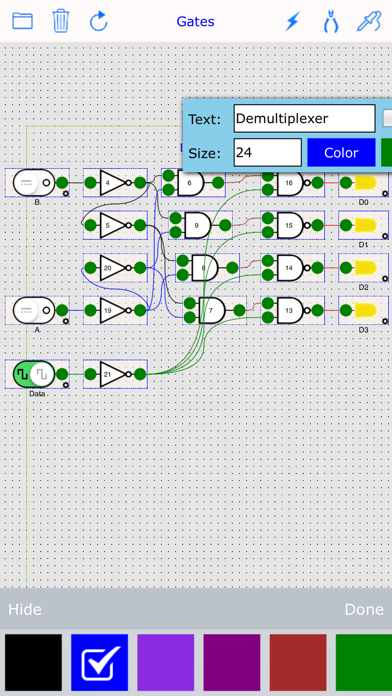Tap Hide to collapse color palette
This screenshot has height=696, width=392.
(25, 609)
